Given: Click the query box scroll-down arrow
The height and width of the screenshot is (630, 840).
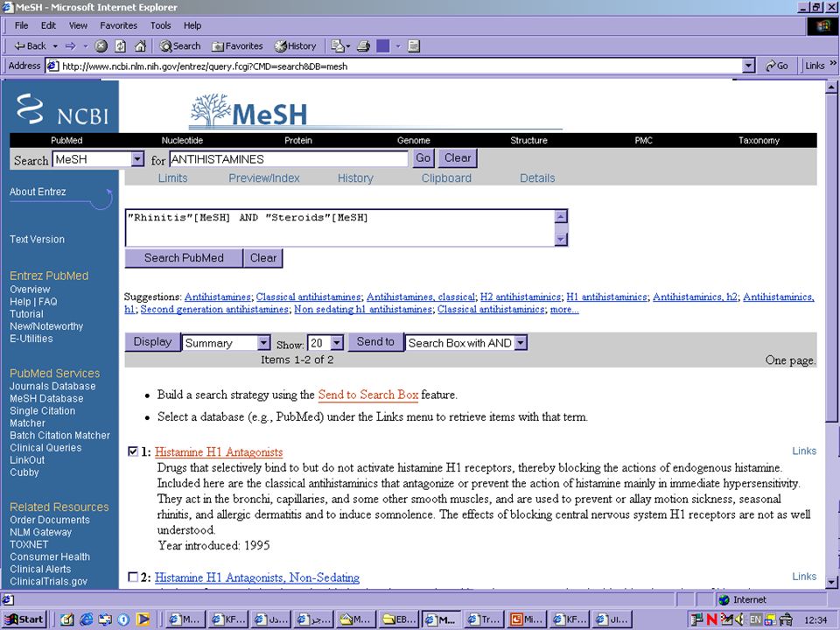Looking at the screenshot, I should point(560,240).
